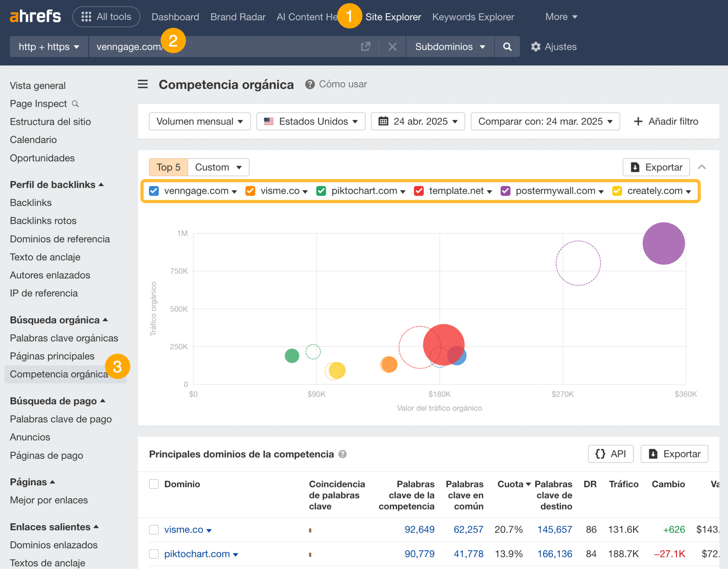Image resolution: width=728 pixels, height=569 pixels.
Task: Select the checkbox next to visme.co row
Action: (154, 530)
